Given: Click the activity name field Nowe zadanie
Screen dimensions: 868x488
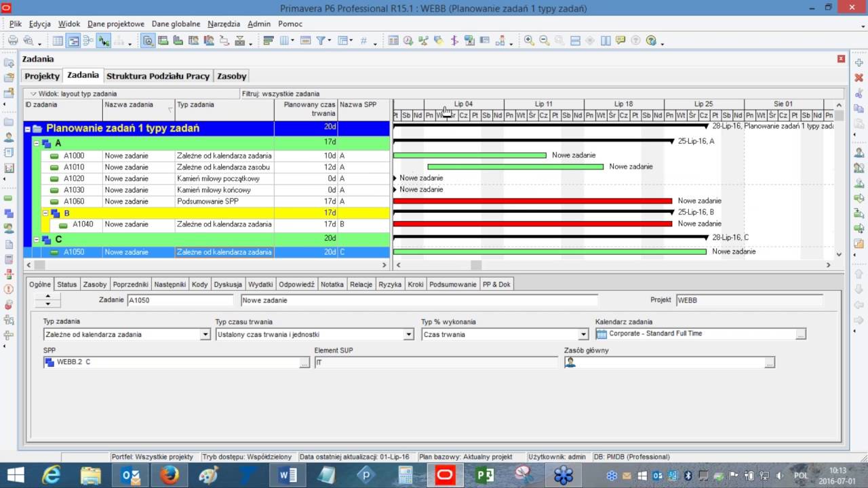Looking at the screenshot, I should (x=420, y=300).
